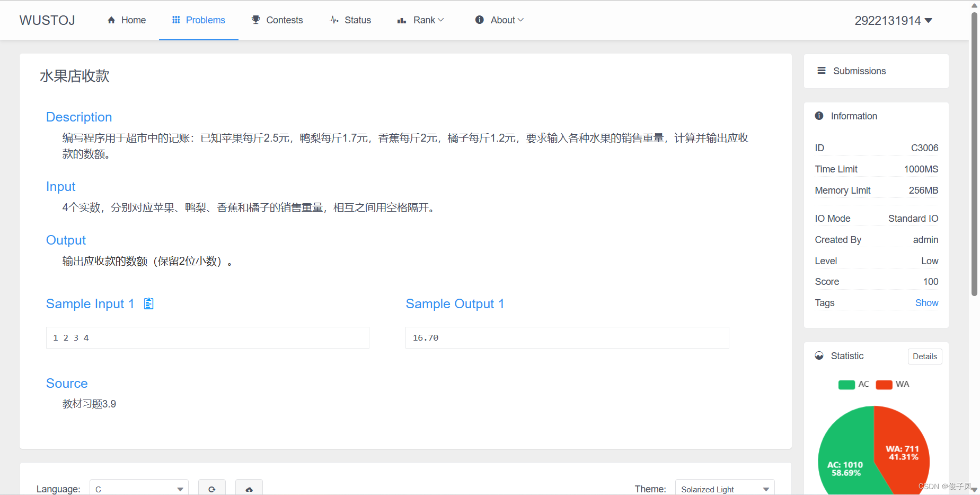This screenshot has width=980, height=495.
Task: Click the Problems grid icon
Action: pos(176,20)
